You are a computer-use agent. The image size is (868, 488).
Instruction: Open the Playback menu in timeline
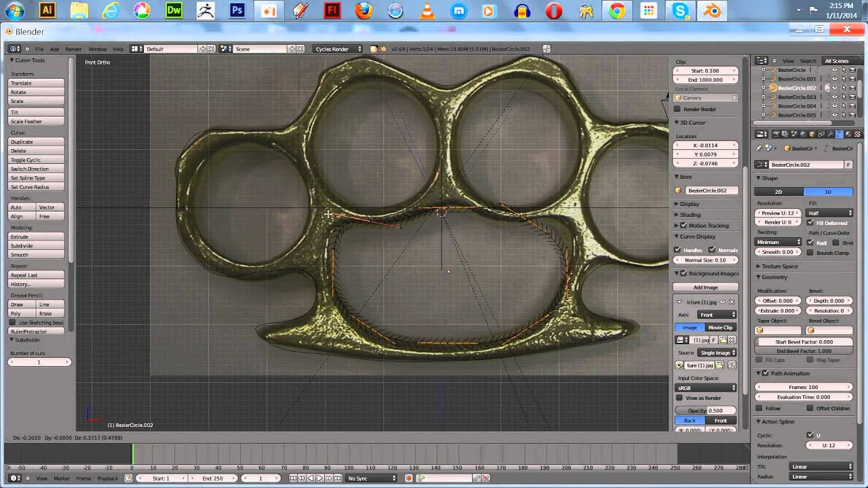pos(107,478)
